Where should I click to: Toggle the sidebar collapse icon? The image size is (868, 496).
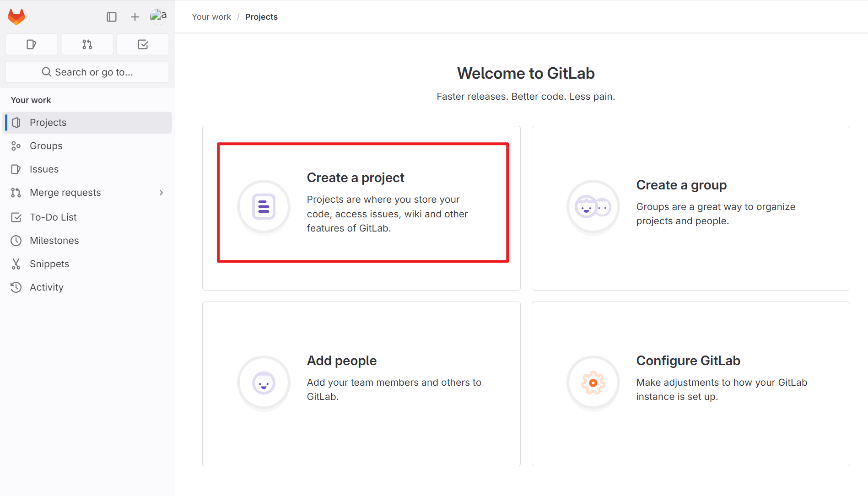(112, 17)
